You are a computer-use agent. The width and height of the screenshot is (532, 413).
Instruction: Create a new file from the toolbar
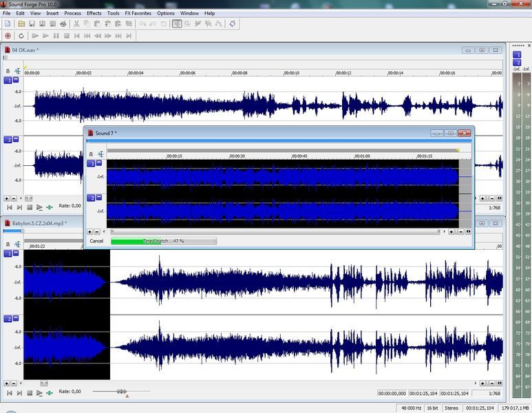[8, 24]
